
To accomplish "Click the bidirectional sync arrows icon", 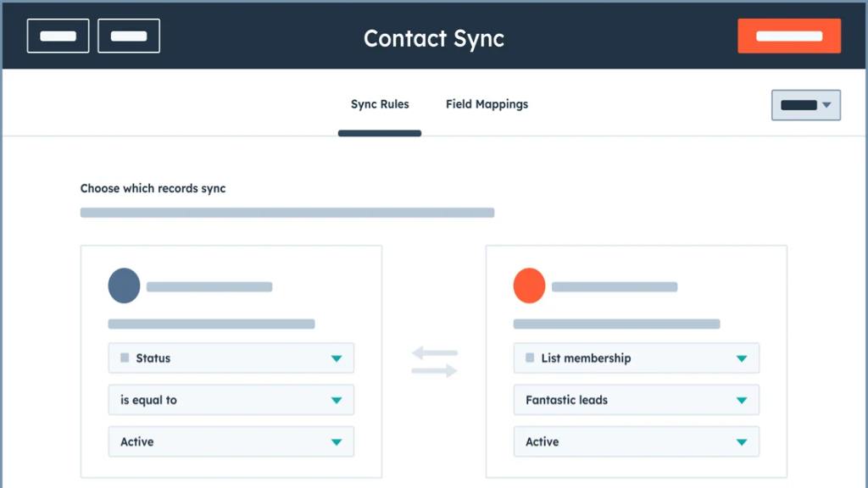I will coord(434,362).
